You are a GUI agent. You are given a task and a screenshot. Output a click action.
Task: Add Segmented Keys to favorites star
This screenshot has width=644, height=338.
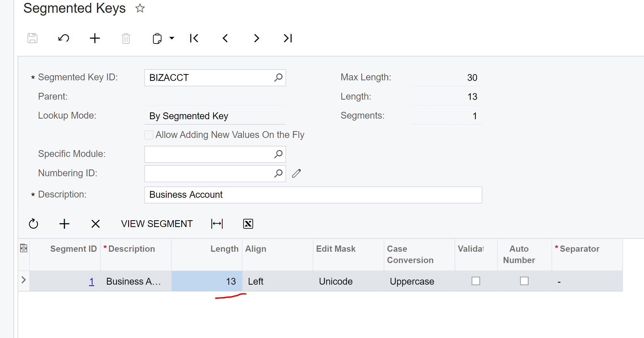[x=140, y=8]
